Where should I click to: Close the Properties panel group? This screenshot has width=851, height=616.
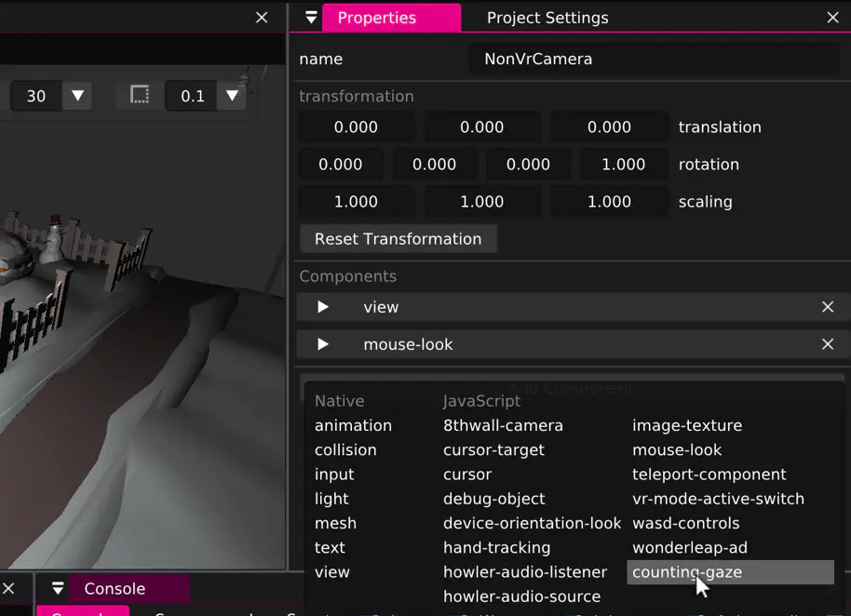[x=832, y=18]
